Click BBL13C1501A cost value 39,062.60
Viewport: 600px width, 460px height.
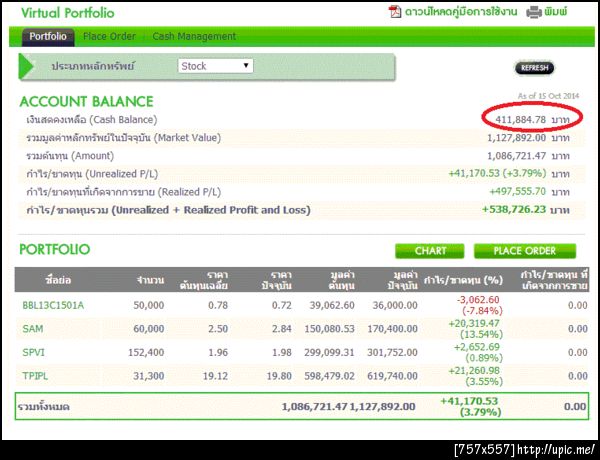click(332, 305)
